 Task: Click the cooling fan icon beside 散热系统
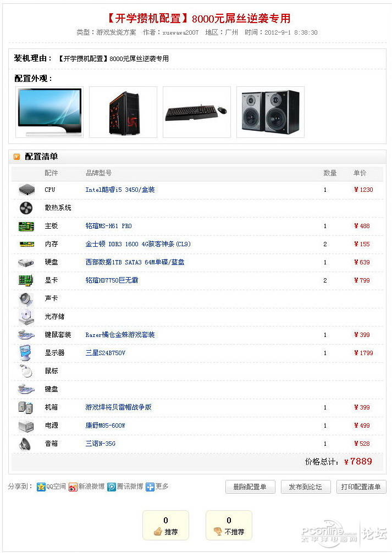[26, 208]
